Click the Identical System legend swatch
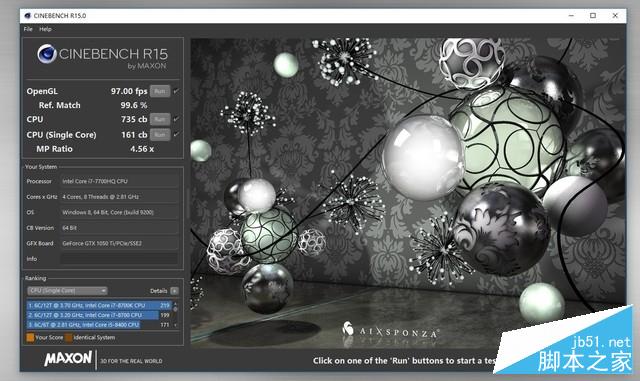 (x=69, y=337)
